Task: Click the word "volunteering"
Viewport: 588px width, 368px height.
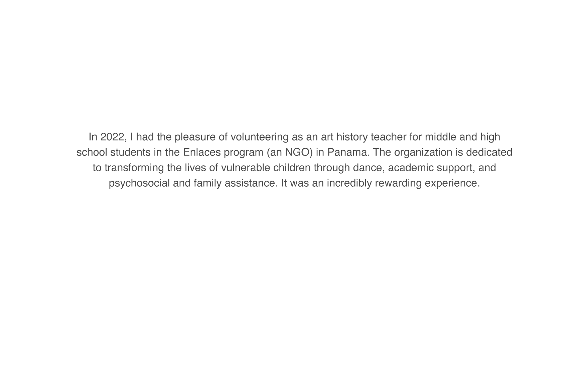Action: 260,137
